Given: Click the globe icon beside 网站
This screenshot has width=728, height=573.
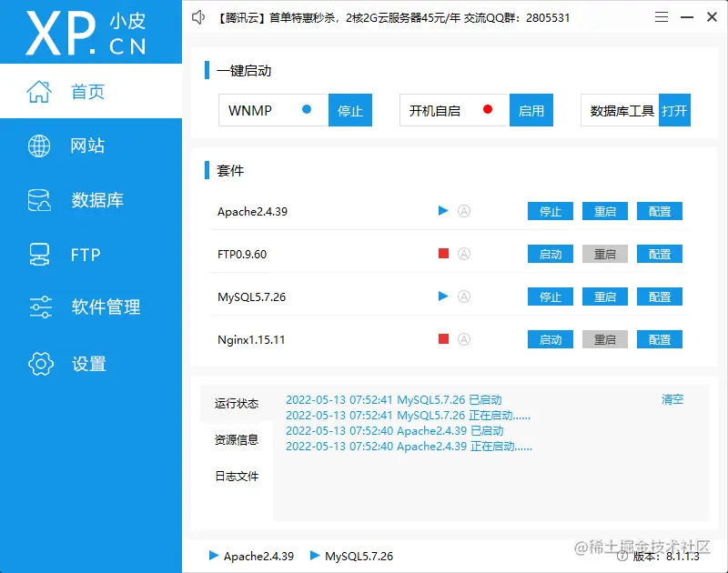Looking at the screenshot, I should 39,146.
